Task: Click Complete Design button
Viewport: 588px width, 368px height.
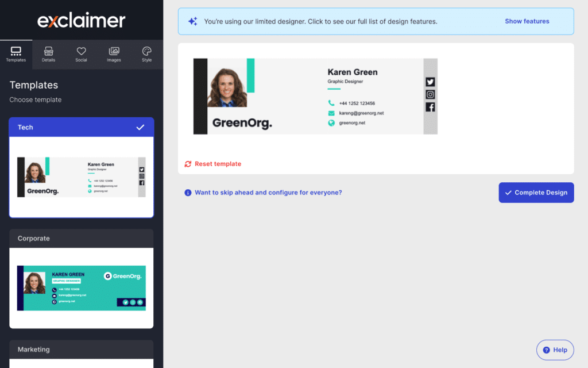Action: click(x=536, y=193)
